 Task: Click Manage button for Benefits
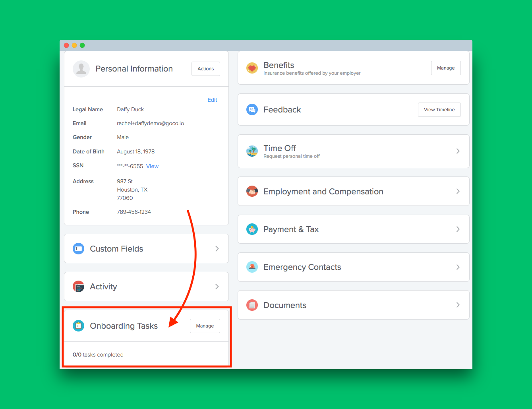[x=446, y=68]
